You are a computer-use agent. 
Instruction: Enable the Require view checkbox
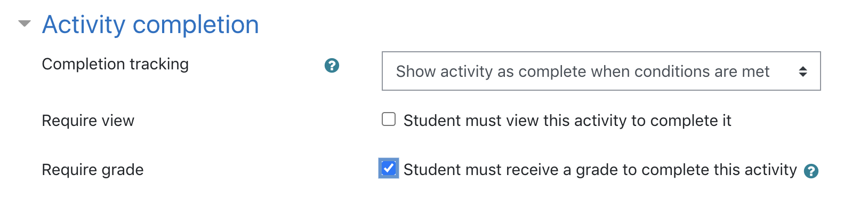pyautogui.click(x=389, y=119)
